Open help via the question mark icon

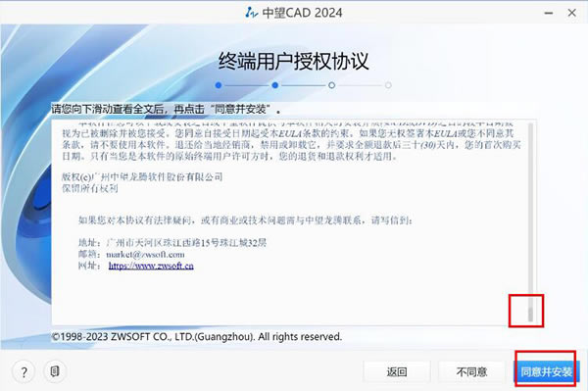point(24,371)
